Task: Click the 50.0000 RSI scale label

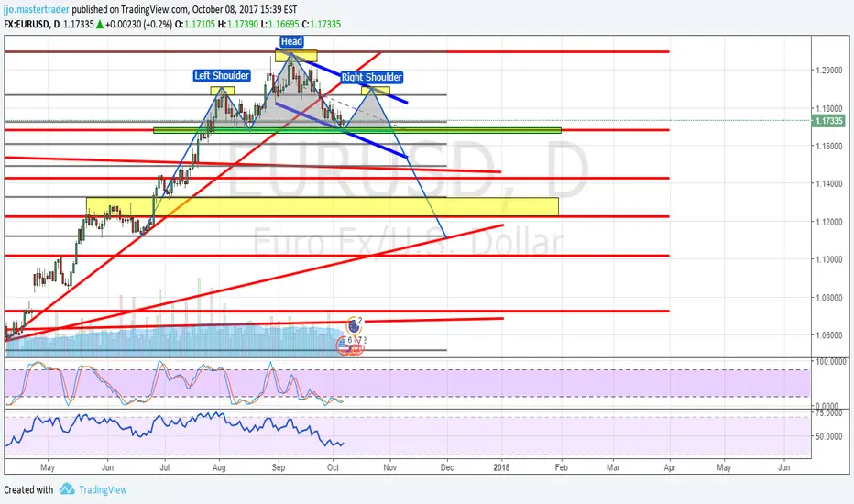Action: point(831,436)
